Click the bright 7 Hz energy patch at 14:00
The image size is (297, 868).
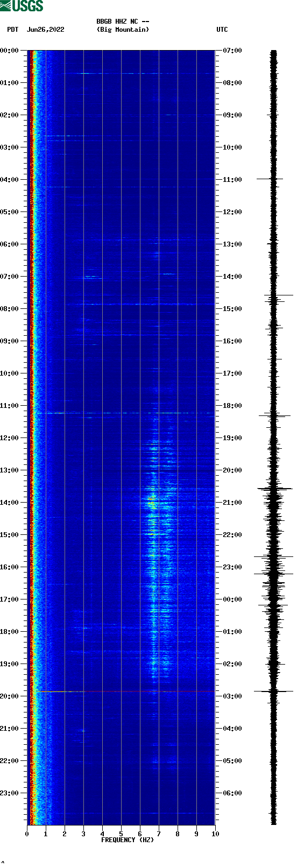click(x=153, y=503)
